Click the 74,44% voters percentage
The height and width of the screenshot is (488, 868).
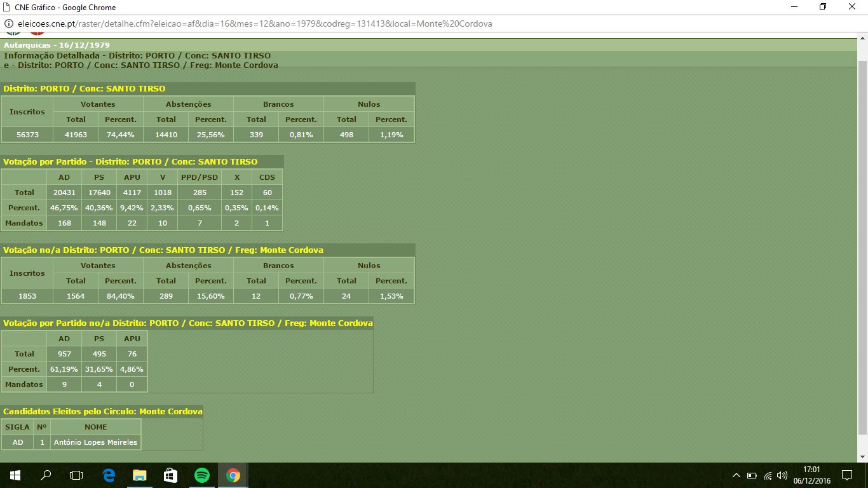click(x=121, y=135)
